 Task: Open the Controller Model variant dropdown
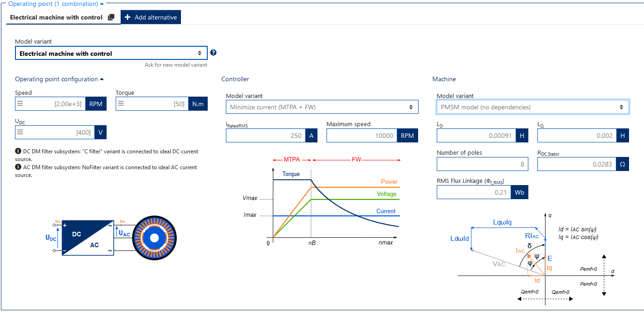pyautogui.click(x=322, y=107)
